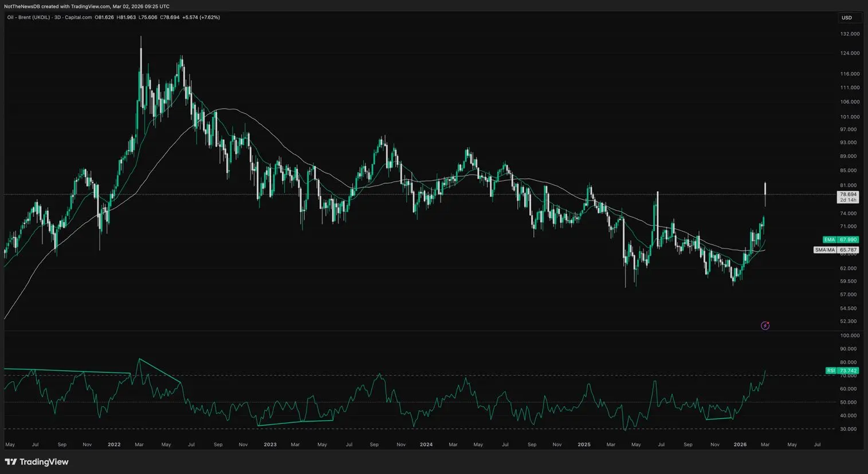Click the green RSI 73.742 label
Image resolution: width=868 pixels, height=474 pixels.
(842, 371)
